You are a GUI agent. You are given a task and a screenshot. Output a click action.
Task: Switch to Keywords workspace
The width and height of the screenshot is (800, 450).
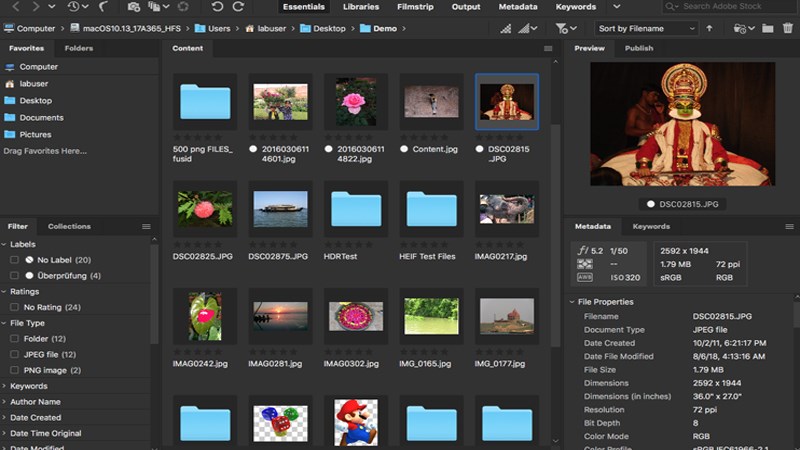(576, 7)
